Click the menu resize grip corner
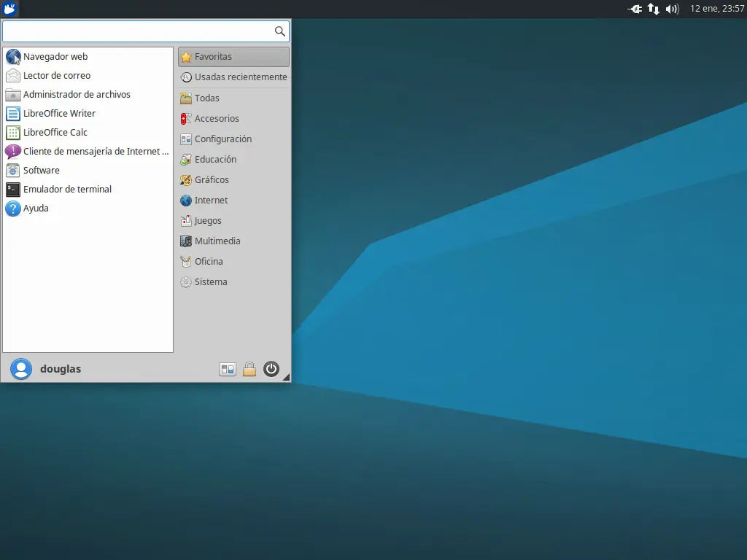 tap(286, 377)
